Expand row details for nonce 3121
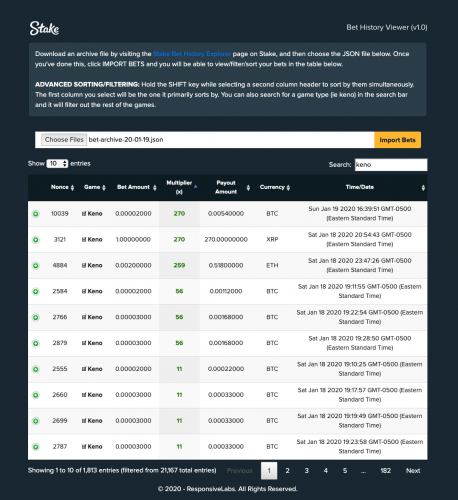The image size is (458, 500). [x=36, y=240]
